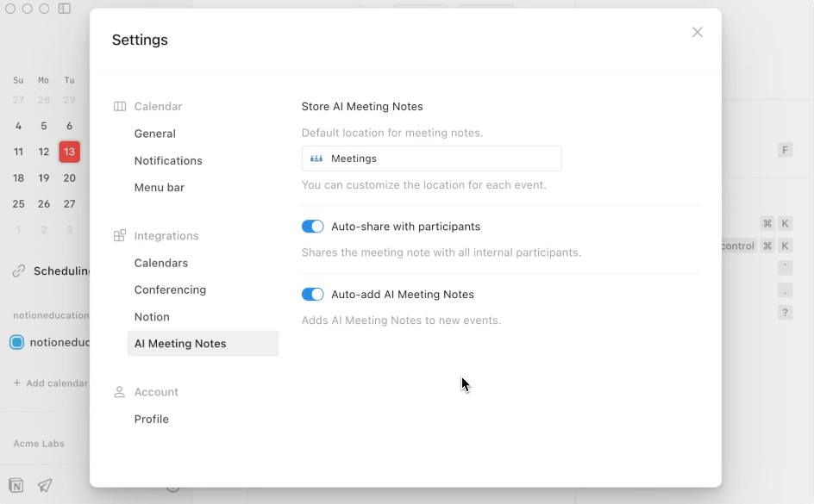Click the Account person icon

coord(119,392)
